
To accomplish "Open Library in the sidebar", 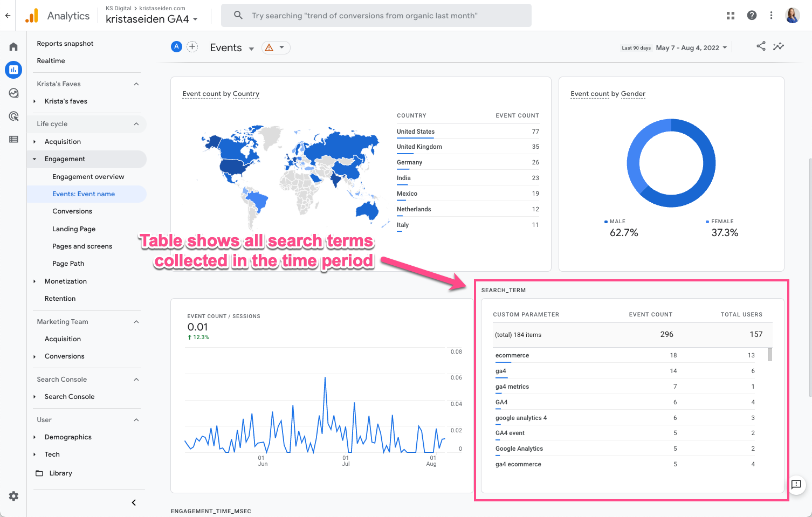I will pos(60,473).
